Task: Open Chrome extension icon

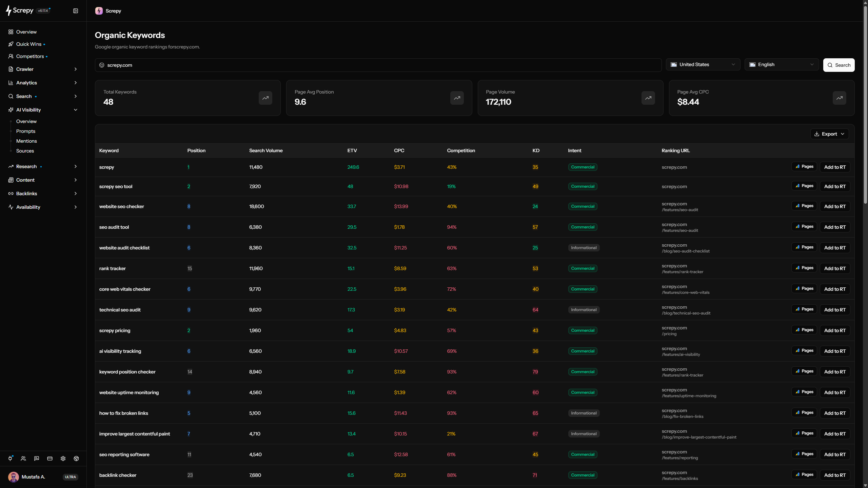Action: click(76, 459)
